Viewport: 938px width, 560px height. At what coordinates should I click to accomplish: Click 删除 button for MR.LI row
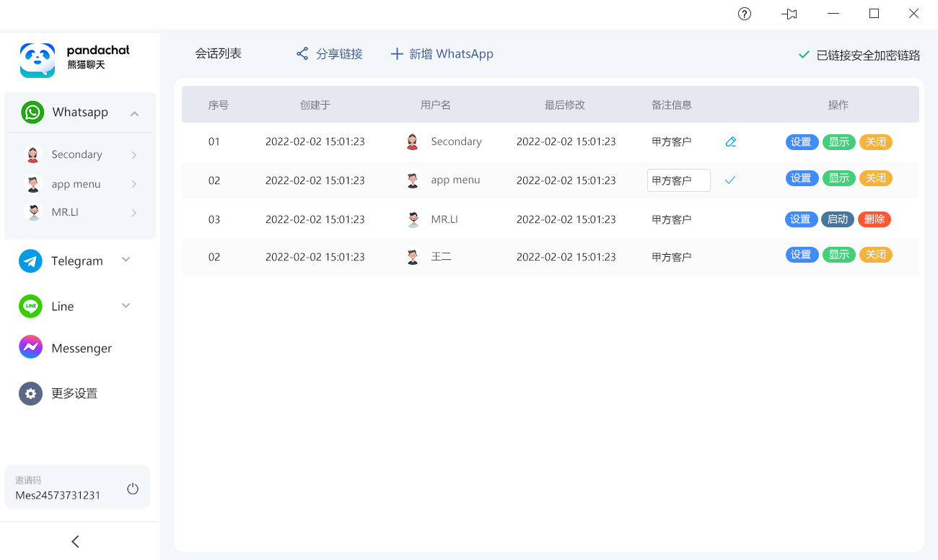click(x=874, y=219)
